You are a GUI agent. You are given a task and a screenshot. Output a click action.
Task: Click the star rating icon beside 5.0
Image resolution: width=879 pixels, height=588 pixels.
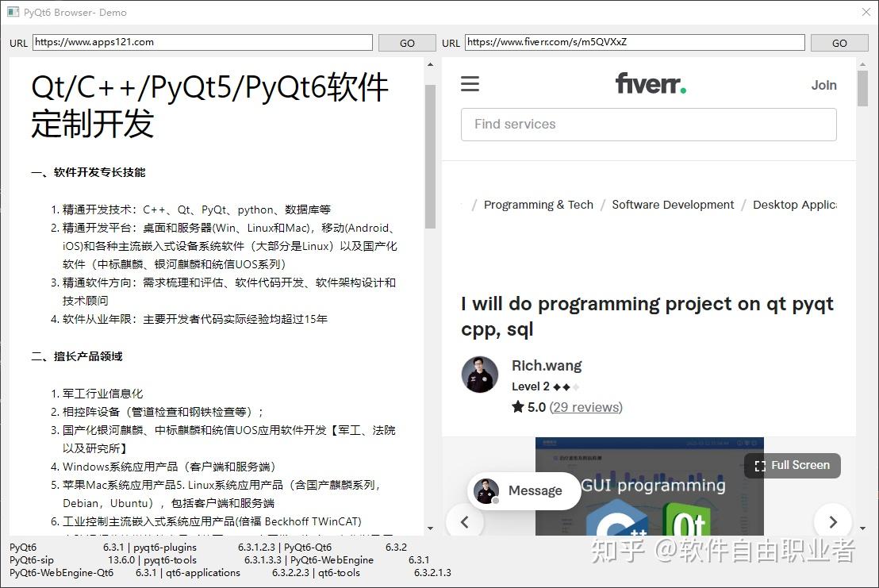(x=518, y=407)
